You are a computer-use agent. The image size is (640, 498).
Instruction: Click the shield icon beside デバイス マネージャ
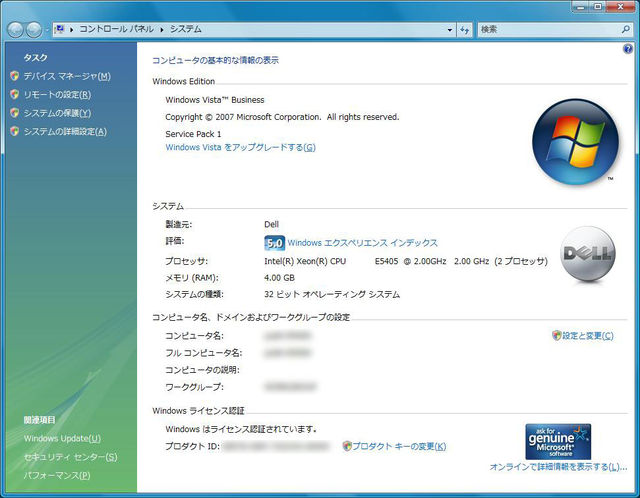[15, 76]
